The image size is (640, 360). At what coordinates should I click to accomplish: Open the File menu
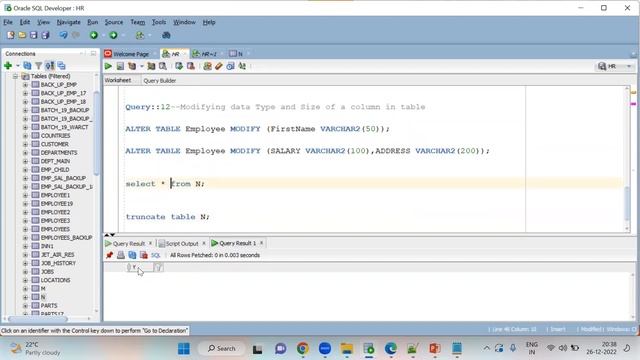8,22
